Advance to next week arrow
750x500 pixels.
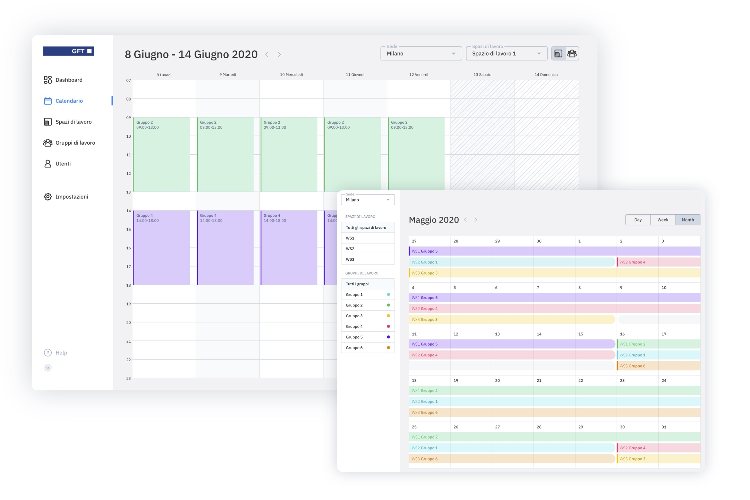279,54
